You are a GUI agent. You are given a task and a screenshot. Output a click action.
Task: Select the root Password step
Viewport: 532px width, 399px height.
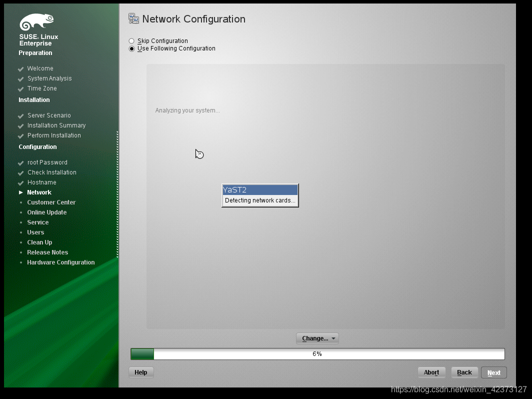coord(47,162)
